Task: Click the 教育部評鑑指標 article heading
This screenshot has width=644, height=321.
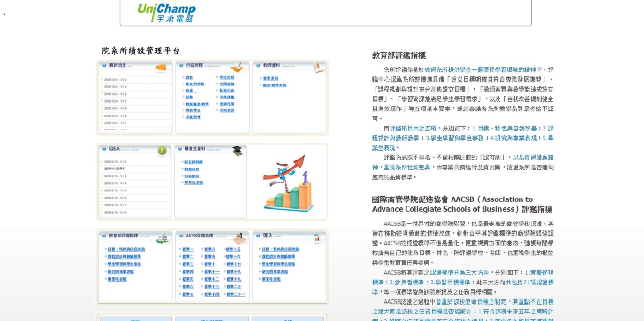Action: click(399, 55)
